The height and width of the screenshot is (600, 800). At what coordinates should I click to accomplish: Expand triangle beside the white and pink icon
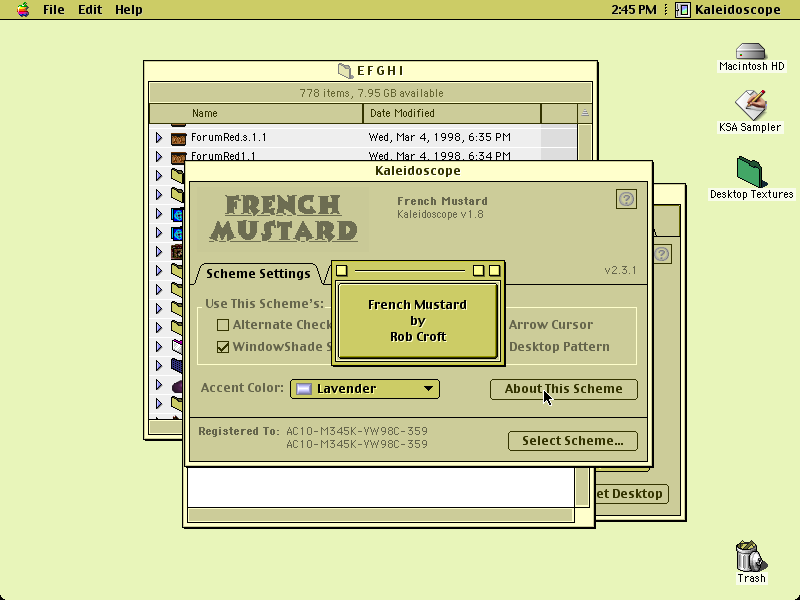[x=159, y=346]
